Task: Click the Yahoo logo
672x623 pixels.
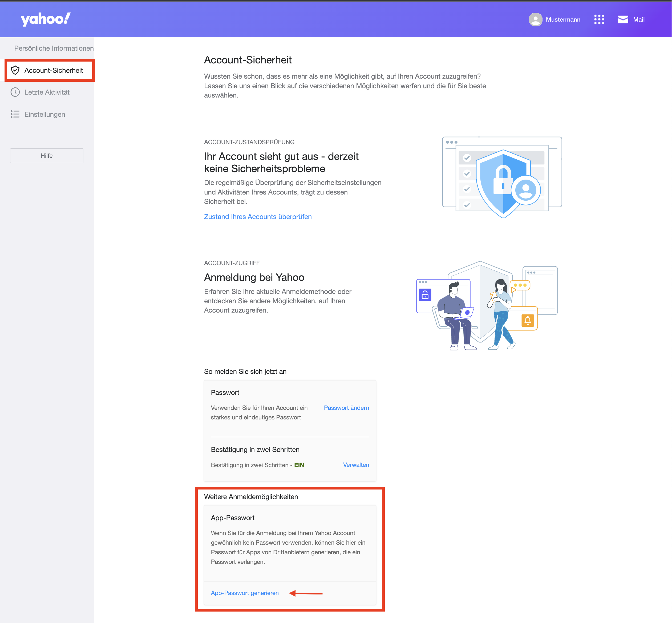Action: (x=46, y=19)
